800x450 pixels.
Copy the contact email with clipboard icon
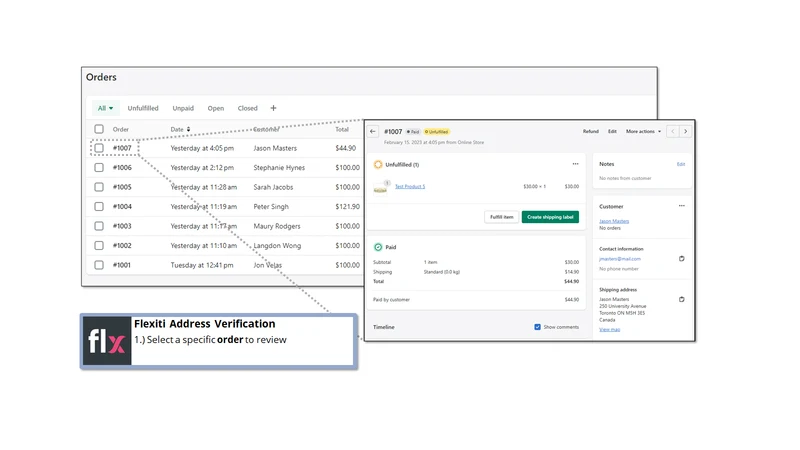682,259
